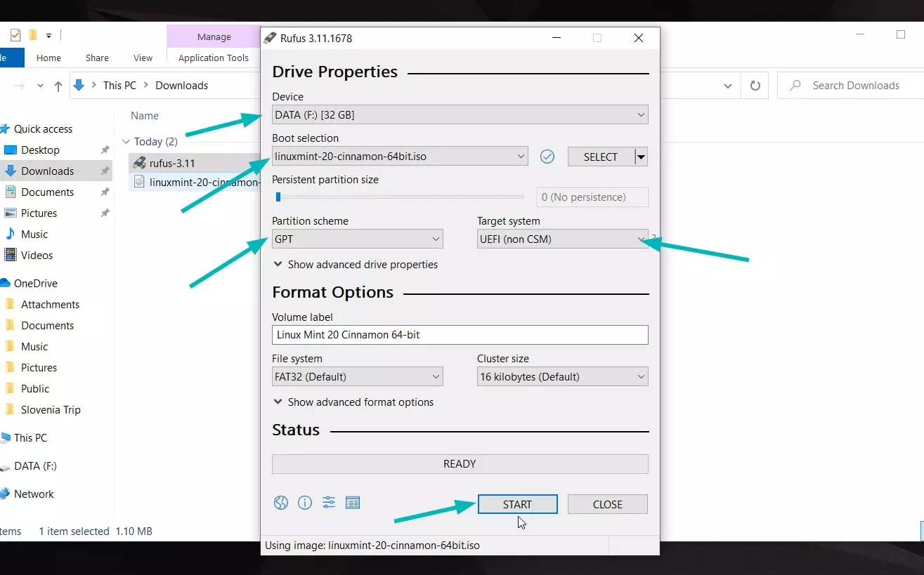Switch to the Share ribbon tab

pos(97,58)
